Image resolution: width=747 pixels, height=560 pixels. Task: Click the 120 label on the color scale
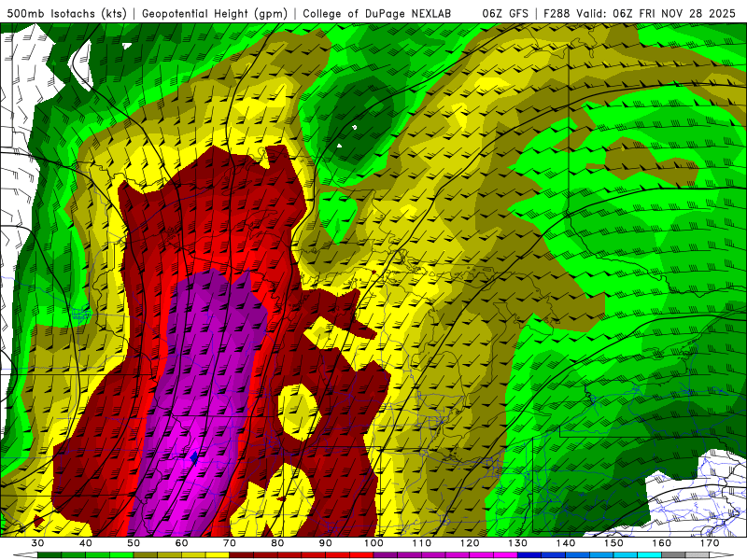470,543
